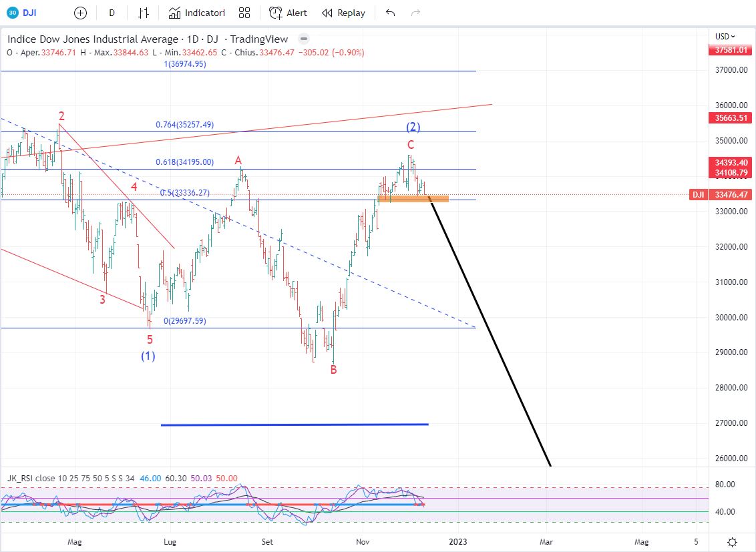
Task: Click the red price label 34393.40
Action: 731,163
